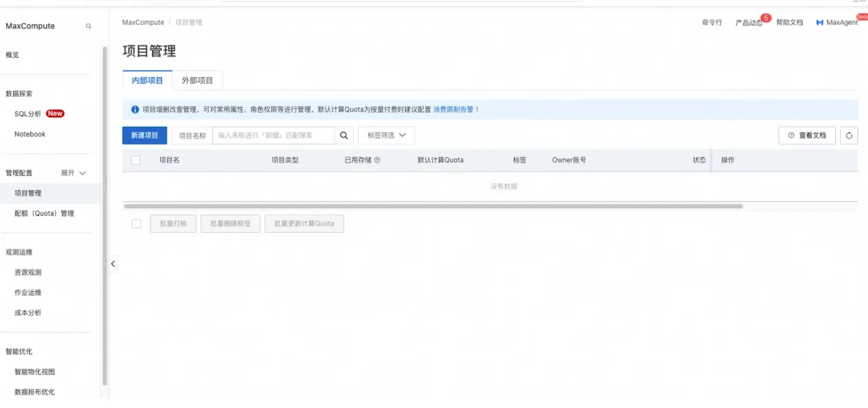Expand the 管理配置 展开 toggle
This screenshot has height=408, width=868.
[x=73, y=173]
